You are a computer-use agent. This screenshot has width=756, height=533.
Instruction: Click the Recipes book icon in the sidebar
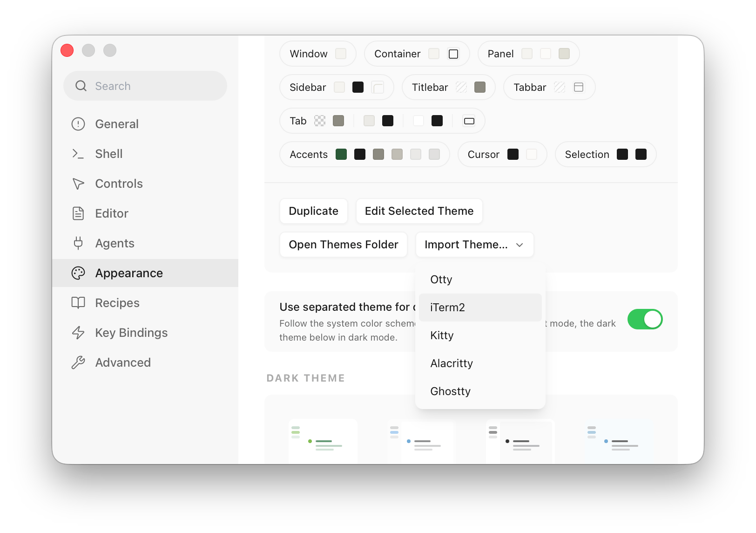[x=78, y=303]
